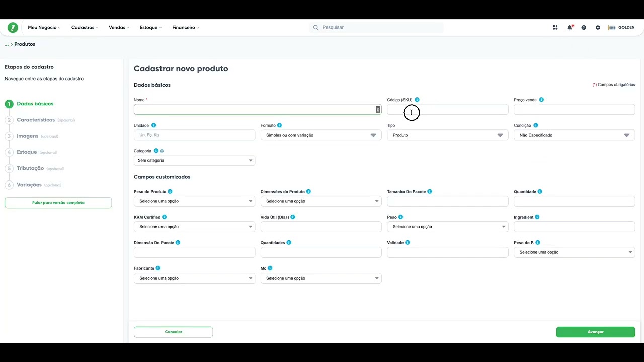The height and width of the screenshot is (362, 644).
Task: Click the info icon next to KKM Certified
Action: coord(164,217)
